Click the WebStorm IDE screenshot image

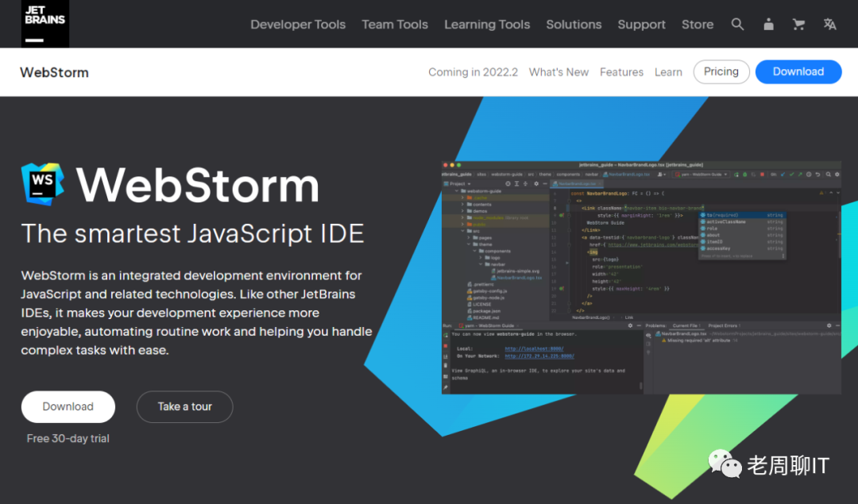pyautogui.click(x=641, y=277)
